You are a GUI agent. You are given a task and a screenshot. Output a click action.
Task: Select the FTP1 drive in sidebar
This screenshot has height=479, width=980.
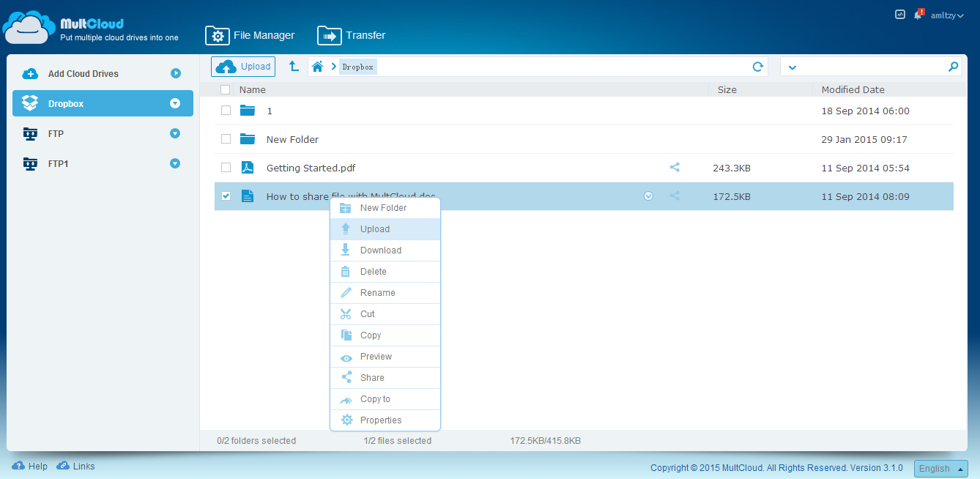pyautogui.click(x=103, y=163)
